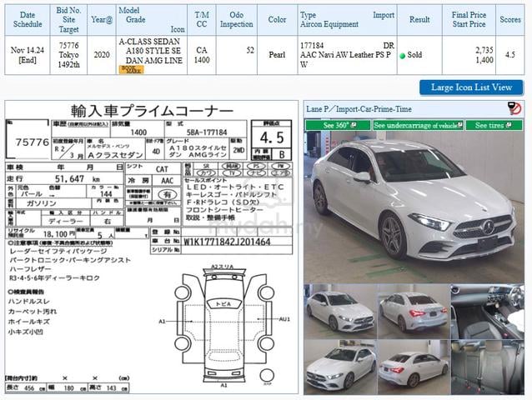The height and width of the screenshot is (400, 532).
Task: Select the 4.5 score cell in table
Action: point(510,55)
